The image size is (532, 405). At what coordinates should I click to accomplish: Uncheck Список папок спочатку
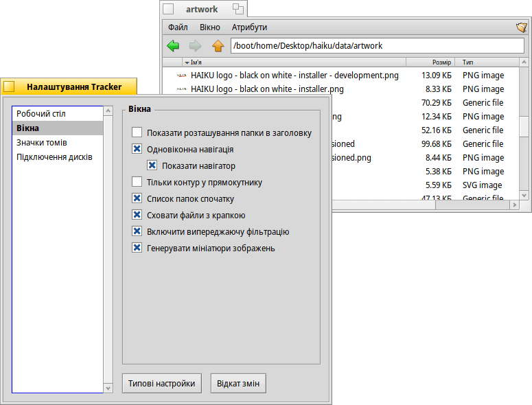pos(137,198)
